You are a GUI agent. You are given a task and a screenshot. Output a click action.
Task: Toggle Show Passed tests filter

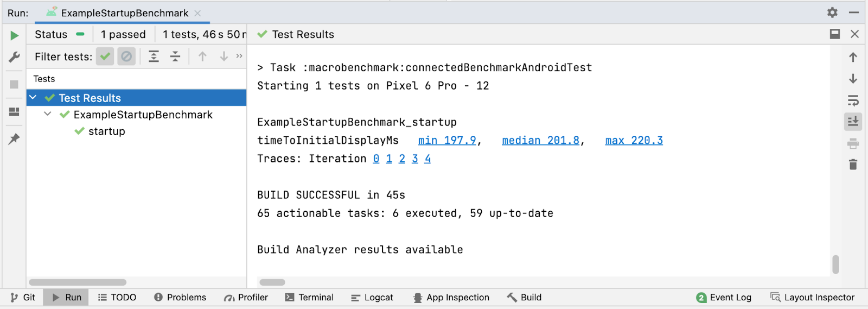click(105, 56)
